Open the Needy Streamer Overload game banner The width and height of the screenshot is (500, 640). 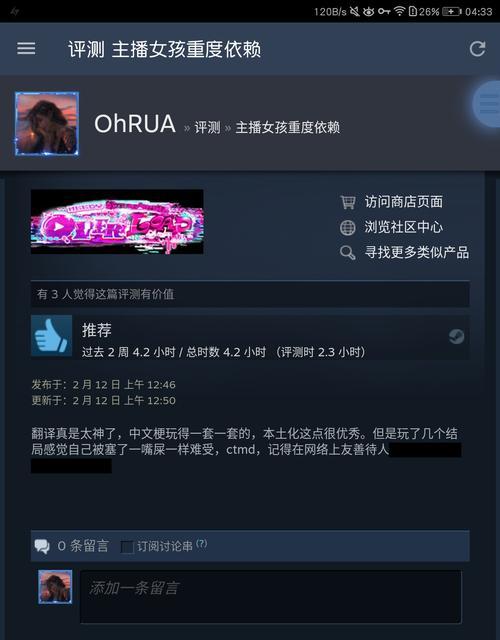tap(117, 222)
